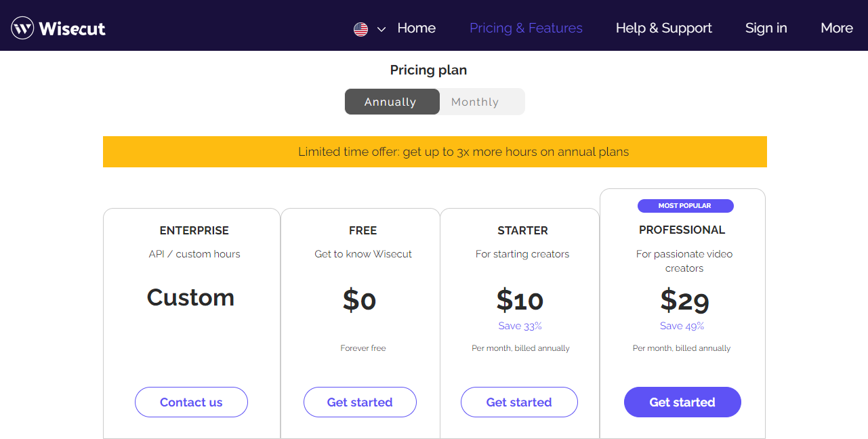The width and height of the screenshot is (868, 439).
Task: Open the More menu
Action: click(836, 28)
